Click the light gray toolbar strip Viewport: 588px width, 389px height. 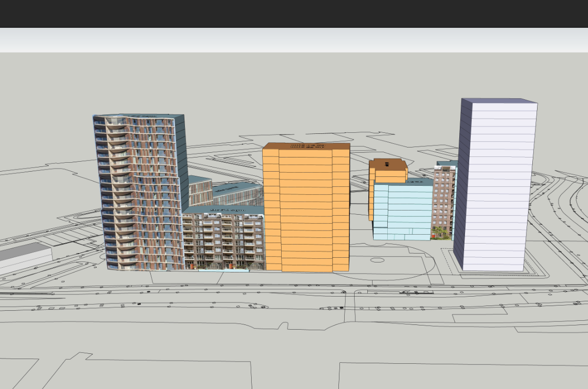[294, 40]
